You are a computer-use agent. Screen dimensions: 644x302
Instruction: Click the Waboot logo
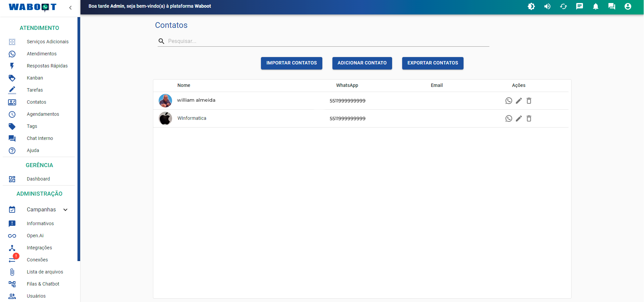coord(33,7)
